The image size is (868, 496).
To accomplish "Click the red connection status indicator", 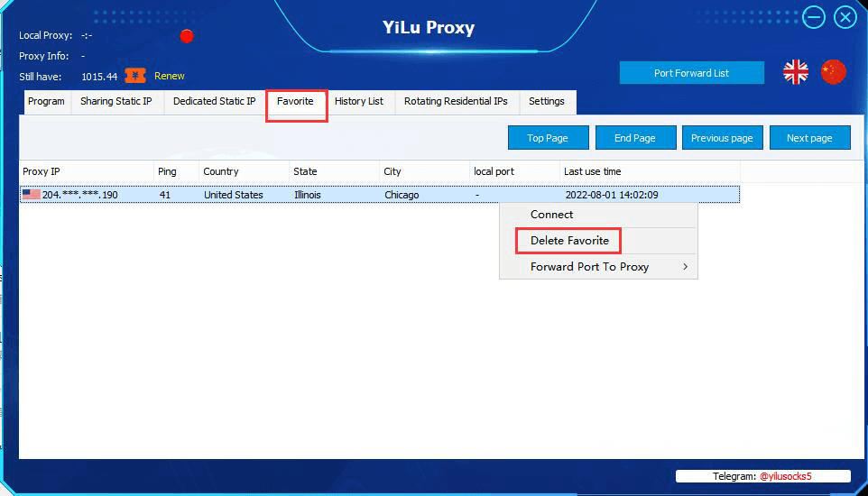I will tap(187, 37).
